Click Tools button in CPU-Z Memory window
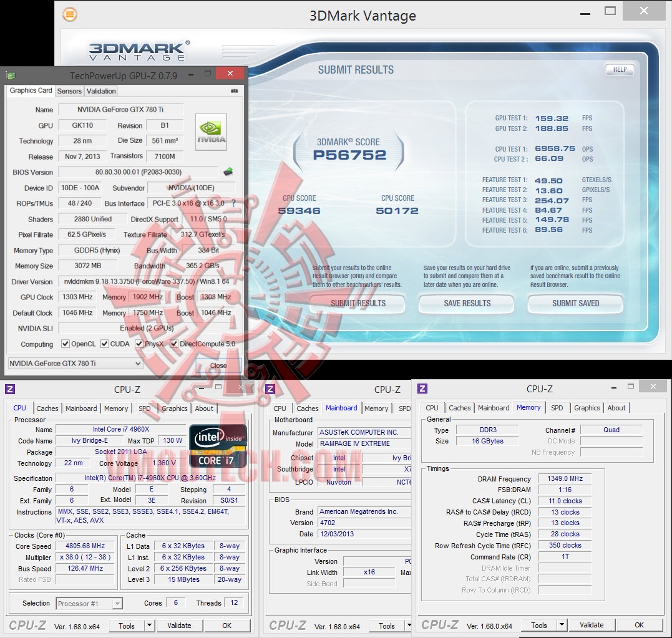The image size is (672, 638). point(538,625)
